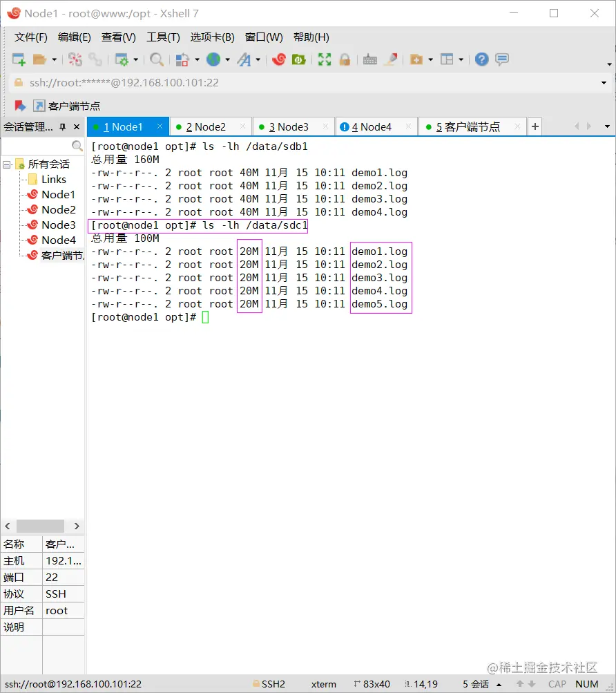This screenshot has height=693, width=616.
Task: Click the color scheme icon
Action: 182,59
